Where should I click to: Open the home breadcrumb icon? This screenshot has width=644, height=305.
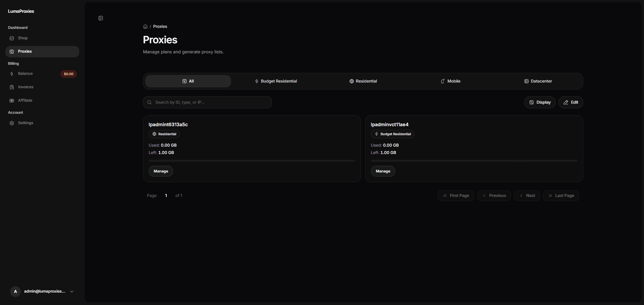click(145, 27)
